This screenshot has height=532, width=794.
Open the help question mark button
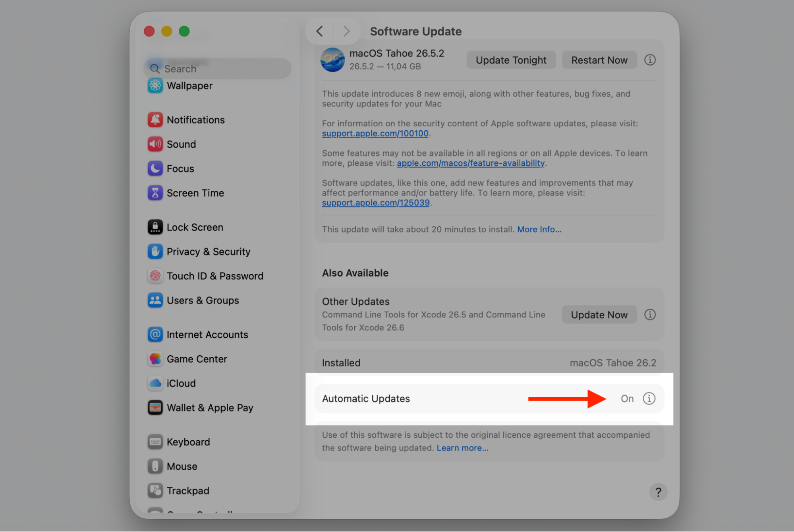pos(658,492)
